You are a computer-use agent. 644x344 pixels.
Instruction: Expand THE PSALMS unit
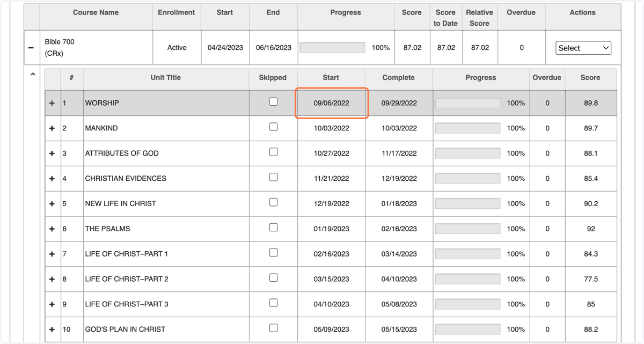(x=52, y=229)
